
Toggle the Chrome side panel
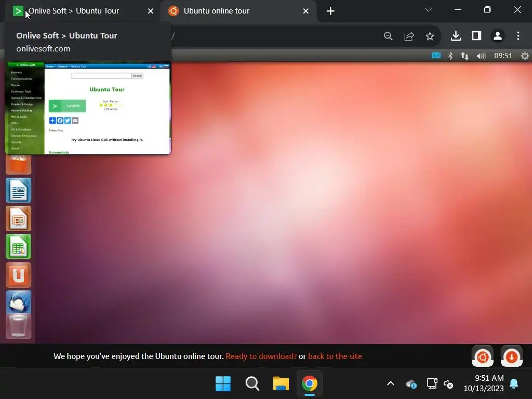tap(477, 36)
